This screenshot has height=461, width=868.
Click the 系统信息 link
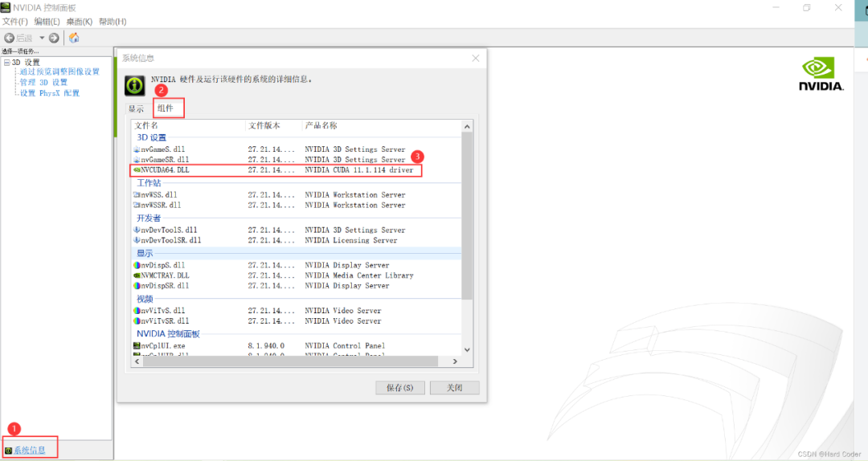click(x=30, y=450)
